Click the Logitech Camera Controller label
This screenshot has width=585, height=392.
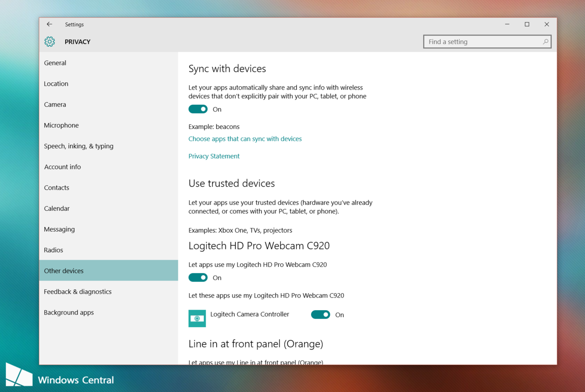point(250,315)
